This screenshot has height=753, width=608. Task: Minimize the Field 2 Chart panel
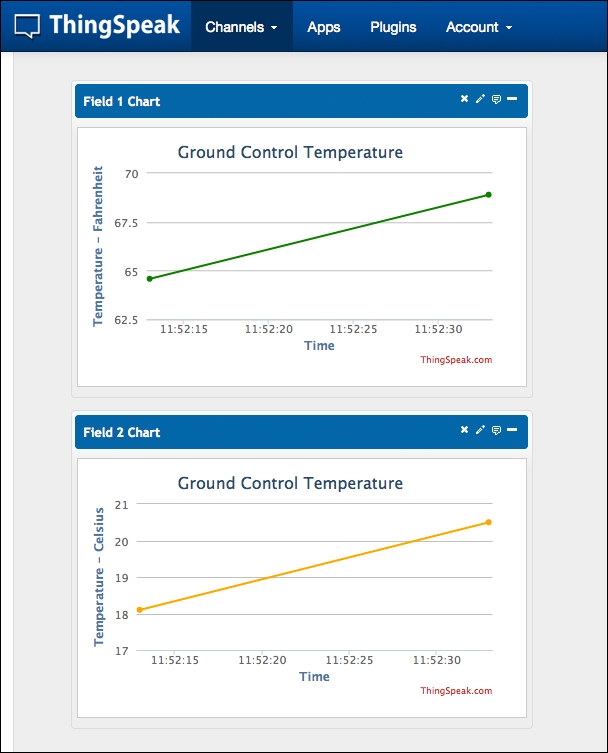[512, 430]
